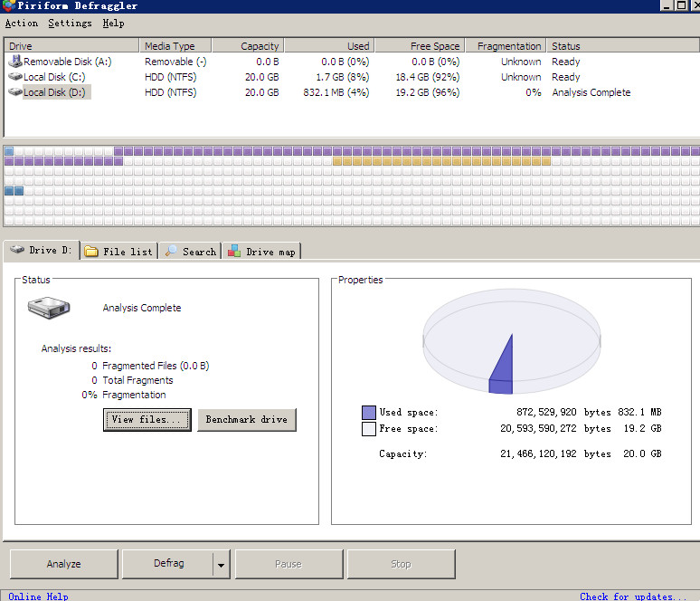
Task: Sort by the Used column header
Action: click(x=329, y=45)
